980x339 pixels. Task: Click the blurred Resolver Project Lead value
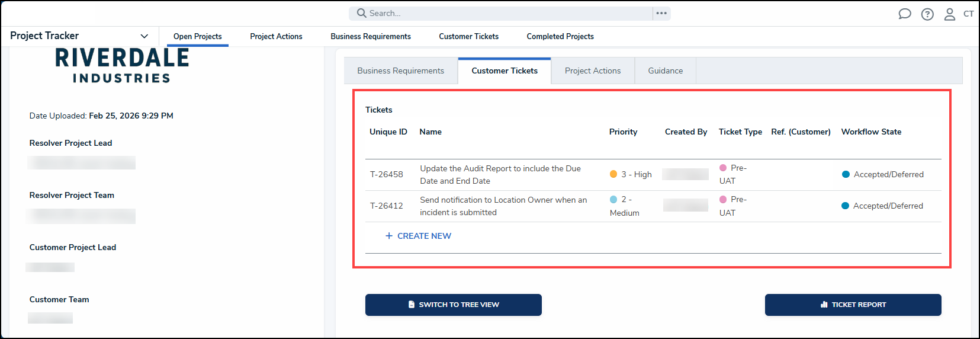[x=82, y=163]
